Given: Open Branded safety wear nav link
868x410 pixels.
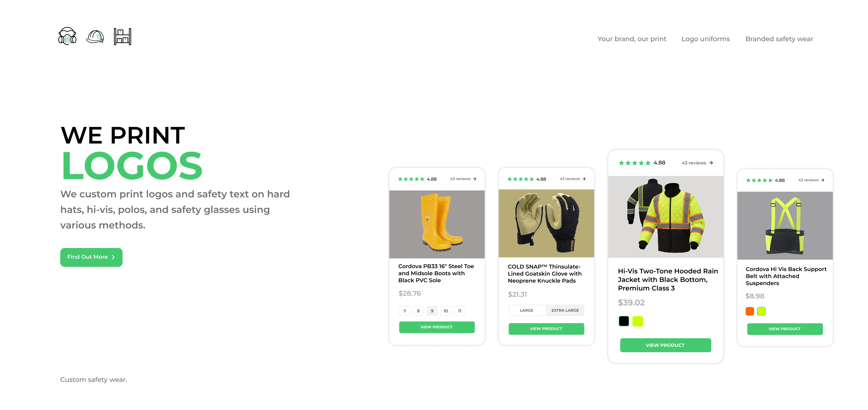Looking at the screenshot, I should pyautogui.click(x=779, y=39).
